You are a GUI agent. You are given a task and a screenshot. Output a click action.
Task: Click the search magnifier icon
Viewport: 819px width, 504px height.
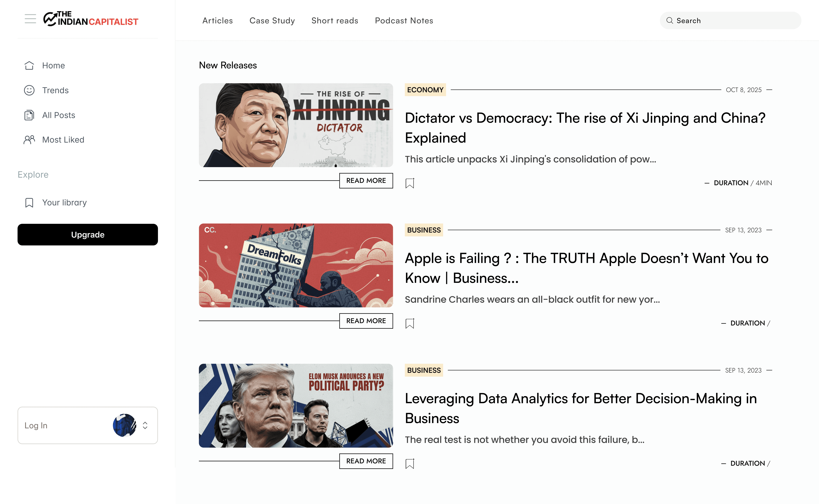click(670, 21)
